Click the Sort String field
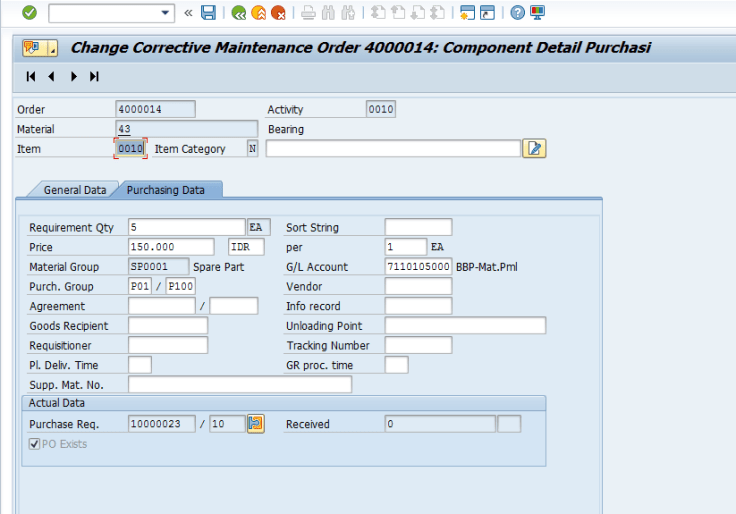Viewport: 736px width, 514px height. (x=418, y=227)
